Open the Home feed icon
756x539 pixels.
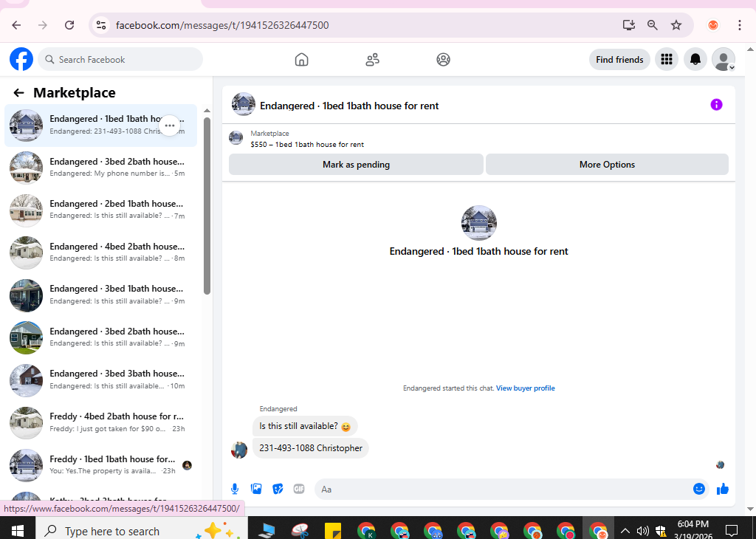[301, 59]
